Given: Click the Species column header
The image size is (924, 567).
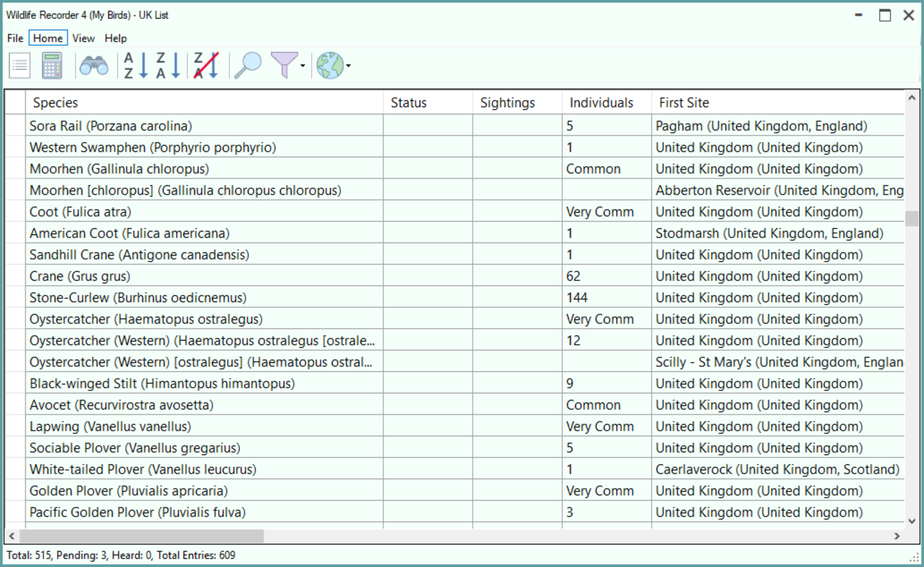Looking at the screenshot, I should click(204, 103).
